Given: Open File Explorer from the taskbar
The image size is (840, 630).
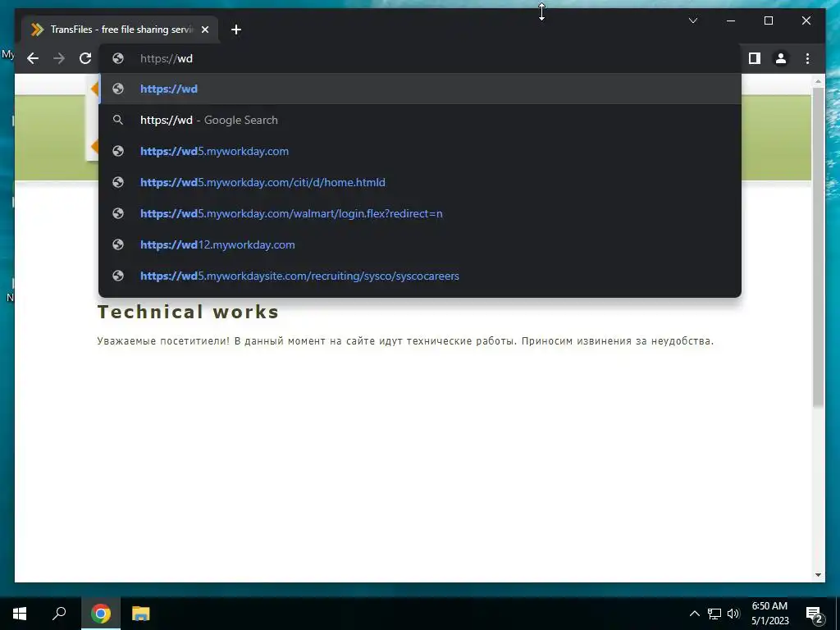Looking at the screenshot, I should [141, 614].
